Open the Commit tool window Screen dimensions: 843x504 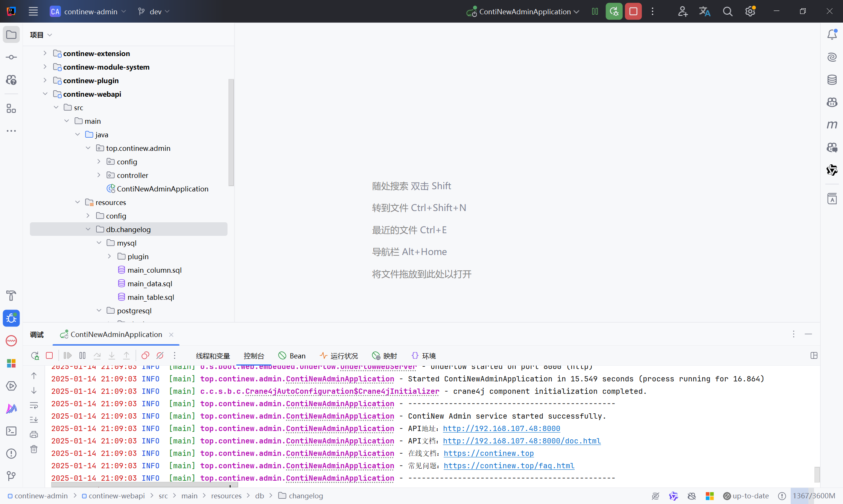point(11,57)
